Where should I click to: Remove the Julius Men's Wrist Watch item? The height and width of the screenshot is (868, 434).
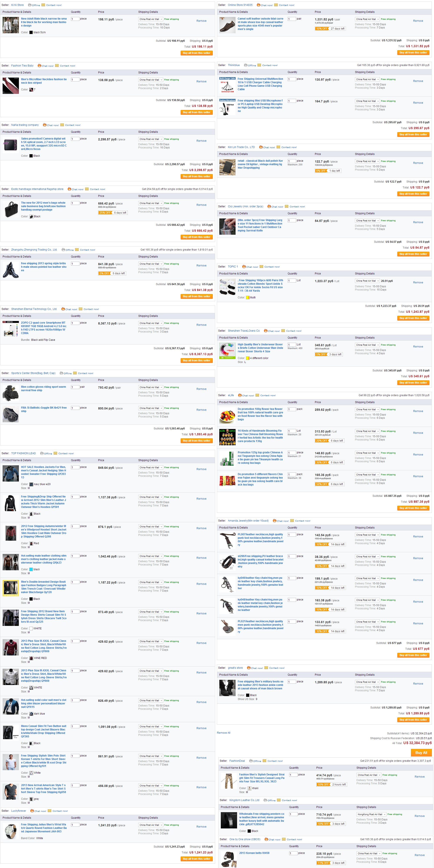pyautogui.click(x=201, y=827)
